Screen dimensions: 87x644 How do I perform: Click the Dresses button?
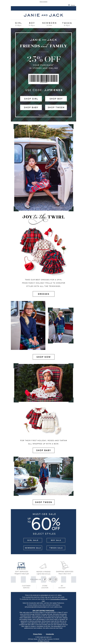pos(43,294)
